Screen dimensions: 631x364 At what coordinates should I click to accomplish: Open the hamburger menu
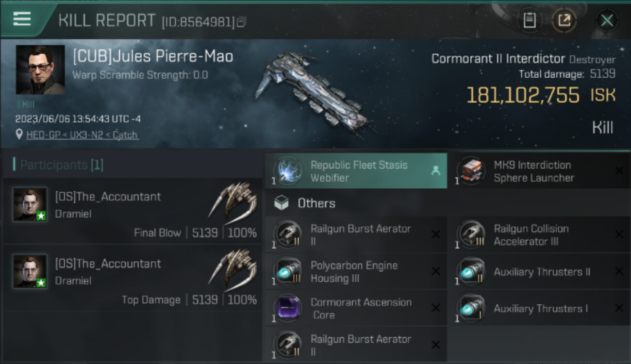point(22,19)
